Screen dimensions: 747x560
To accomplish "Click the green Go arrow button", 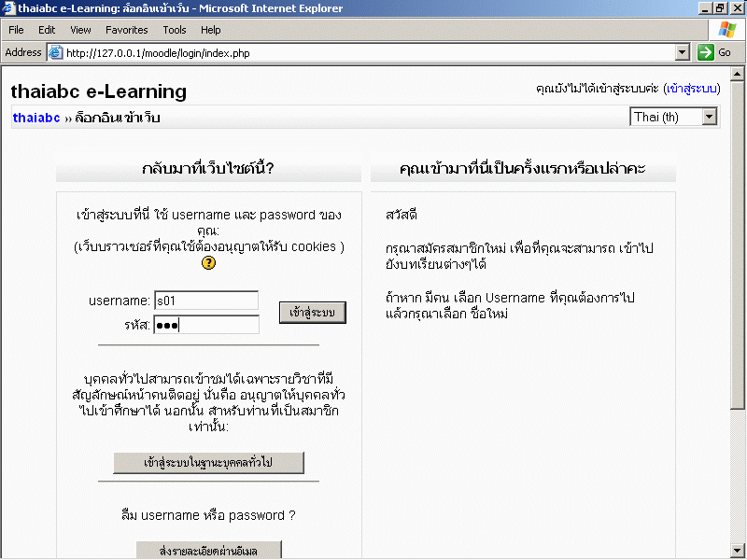I will coord(713,52).
